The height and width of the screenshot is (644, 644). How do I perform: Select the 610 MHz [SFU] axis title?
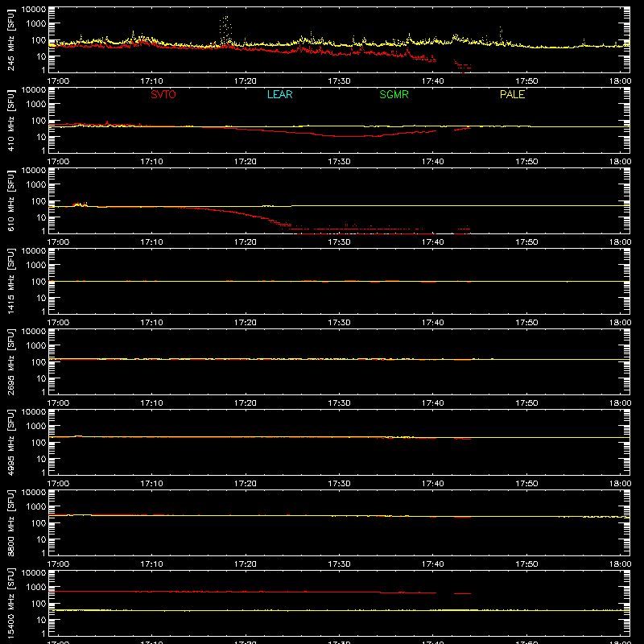[10, 200]
